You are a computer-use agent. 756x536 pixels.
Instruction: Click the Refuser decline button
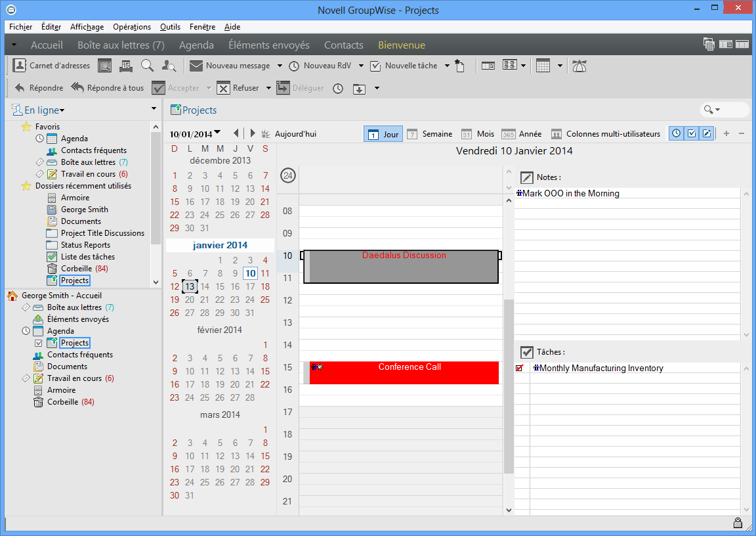[x=239, y=88]
